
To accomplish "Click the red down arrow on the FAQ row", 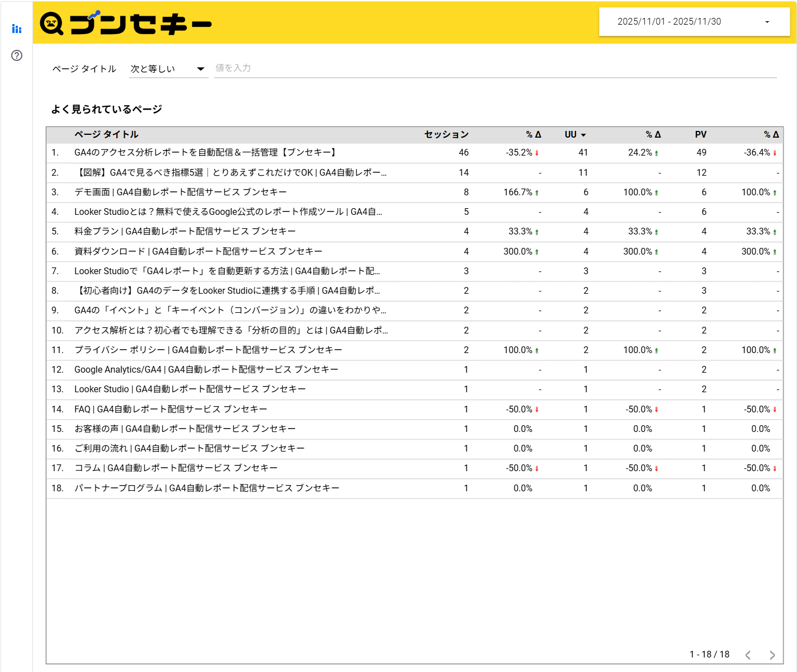I will point(536,409).
